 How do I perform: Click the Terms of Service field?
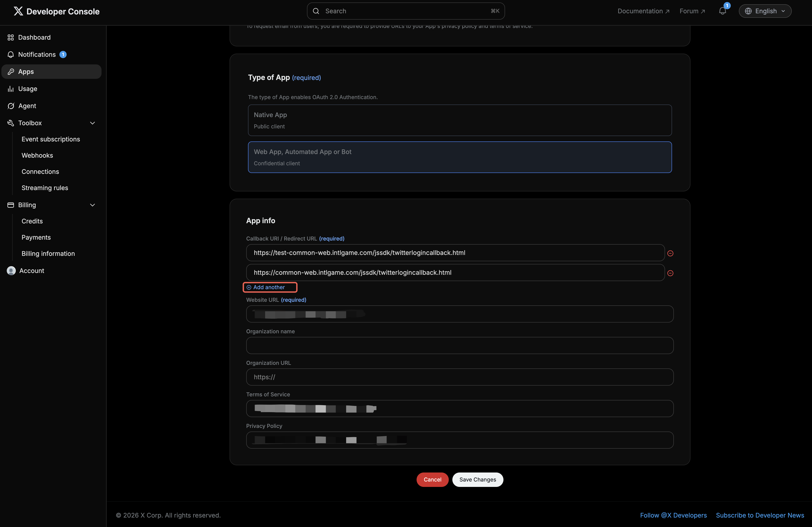pos(460,409)
